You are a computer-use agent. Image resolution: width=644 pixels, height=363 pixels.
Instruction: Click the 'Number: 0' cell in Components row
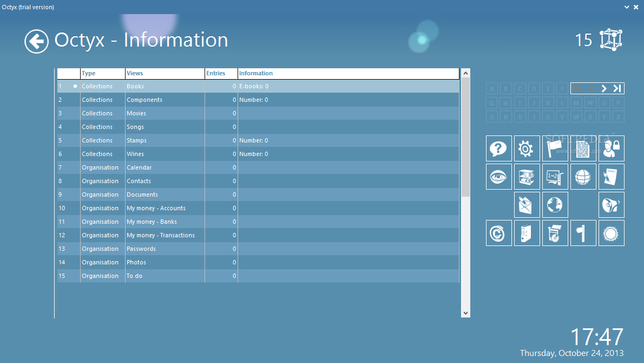(349, 100)
